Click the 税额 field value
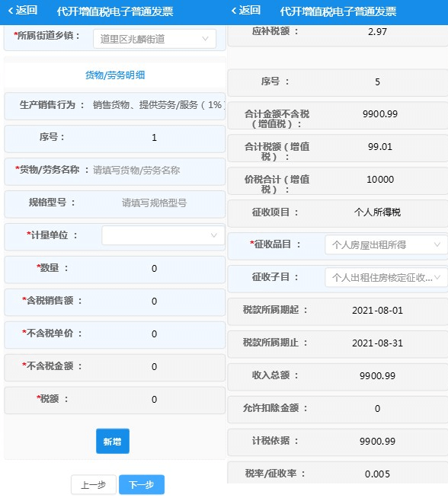 (x=154, y=400)
